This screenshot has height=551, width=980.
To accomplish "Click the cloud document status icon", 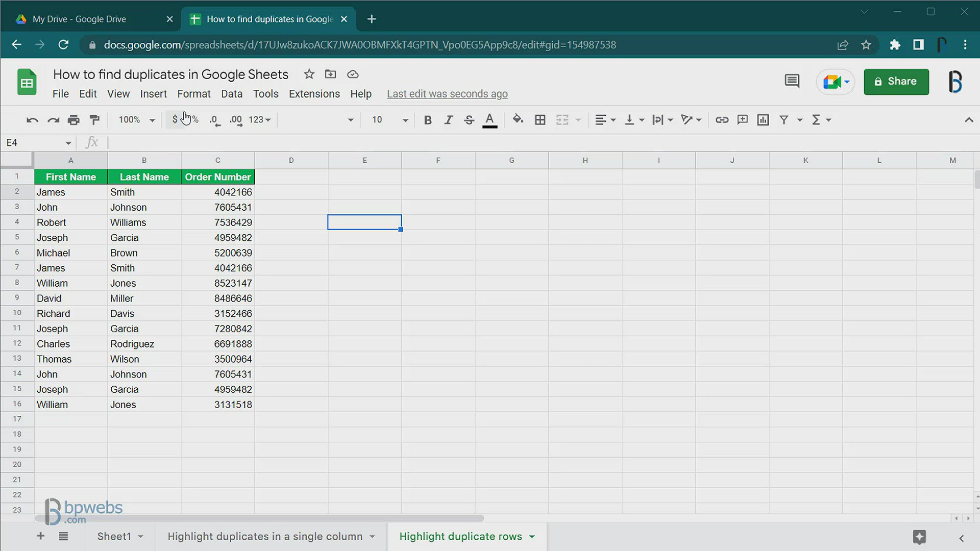I will [353, 74].
